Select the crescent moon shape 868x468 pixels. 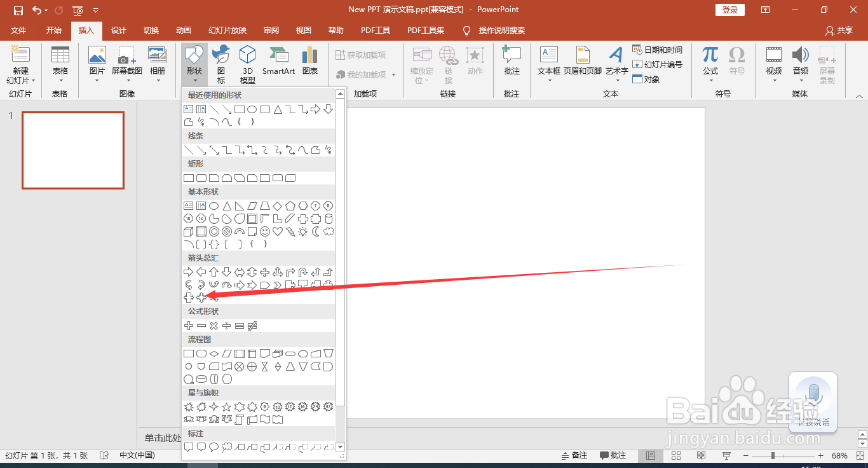pyautogui.click(x=316, y=231)
